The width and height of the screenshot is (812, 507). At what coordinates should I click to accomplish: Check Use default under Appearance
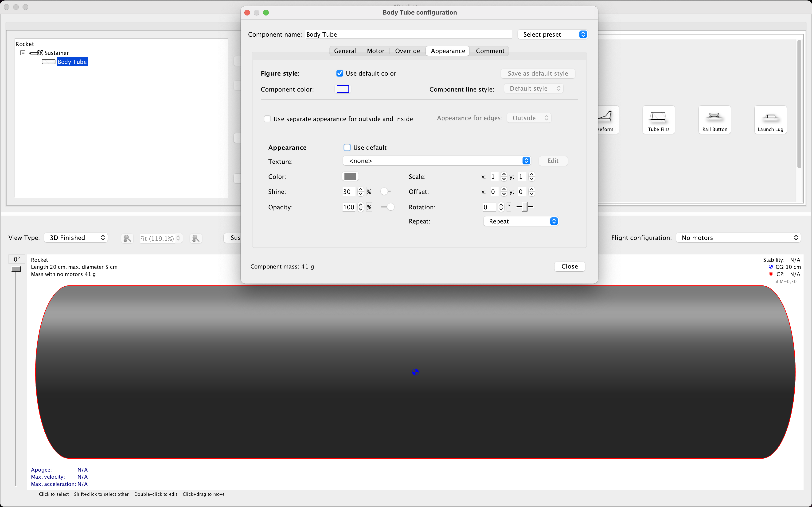click(x=347, y=147)
